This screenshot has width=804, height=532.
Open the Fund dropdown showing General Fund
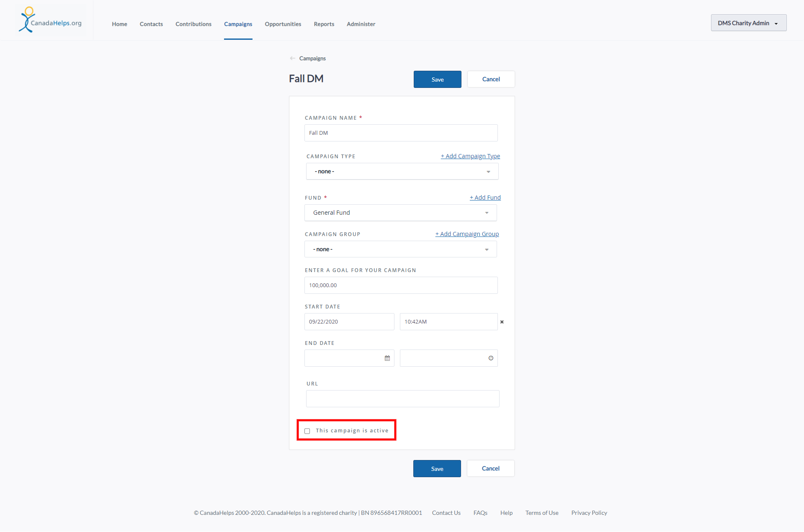click(401, 213)
